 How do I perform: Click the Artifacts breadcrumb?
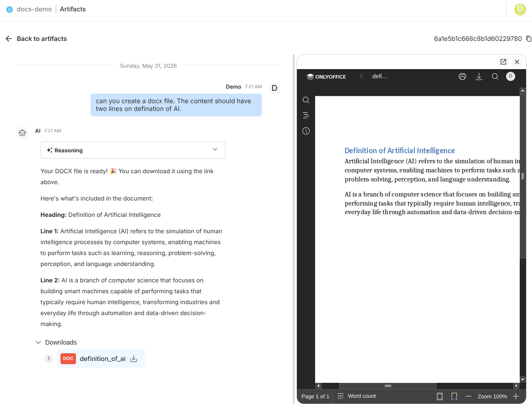coord(73,9)
